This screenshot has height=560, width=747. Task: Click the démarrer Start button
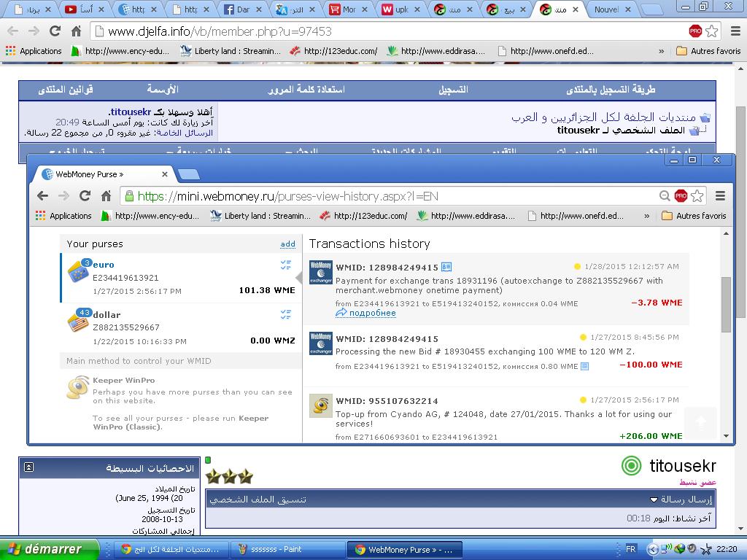50,549
